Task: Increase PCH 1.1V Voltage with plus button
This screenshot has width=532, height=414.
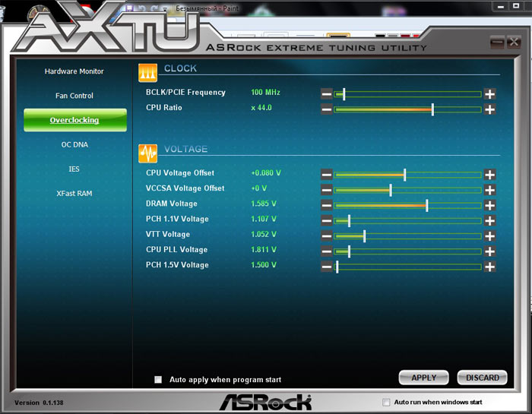Action: (489, 221)
